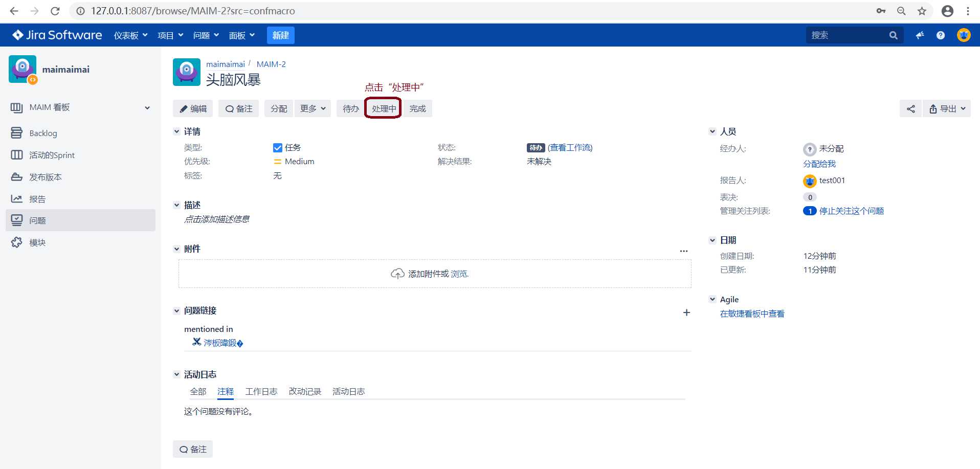980x469 pixels.
Task: Click 停止关注这个问题 link
Action: [852, 211]
